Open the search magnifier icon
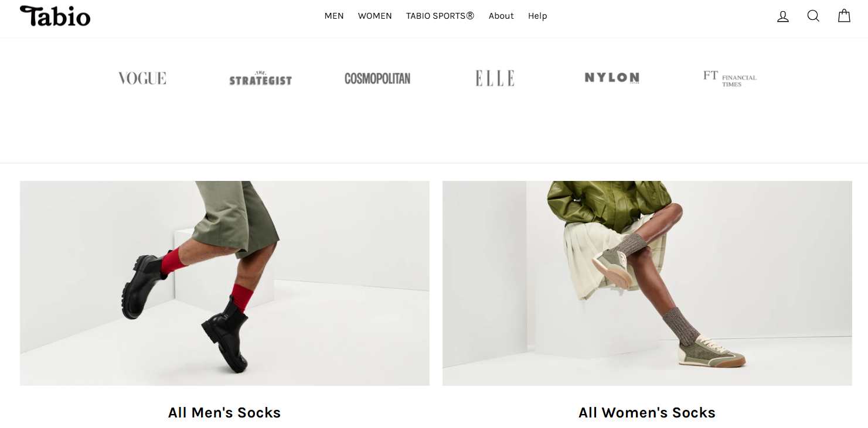Viewport: 868px width, 428px height. [813, 16]
